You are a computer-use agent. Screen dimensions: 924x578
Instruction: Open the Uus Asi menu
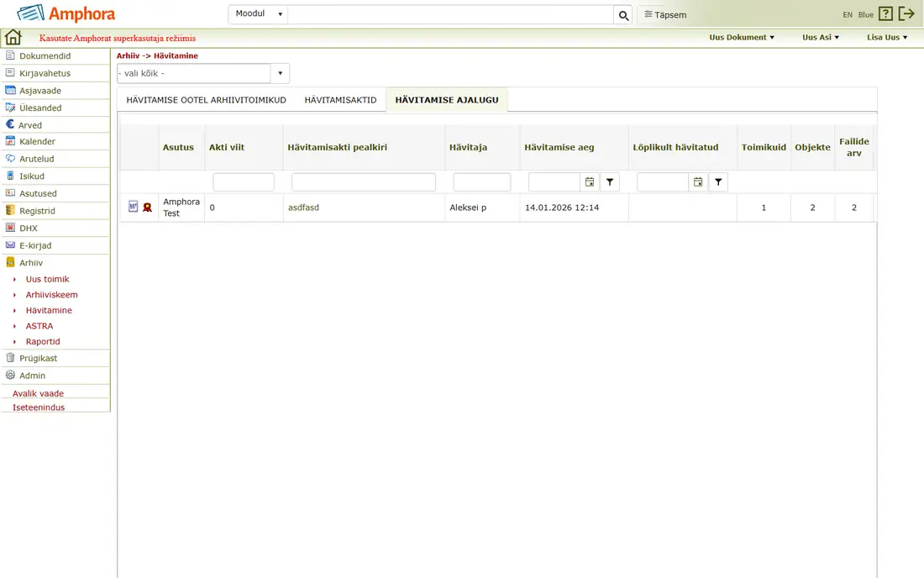[x=821, y=37]
